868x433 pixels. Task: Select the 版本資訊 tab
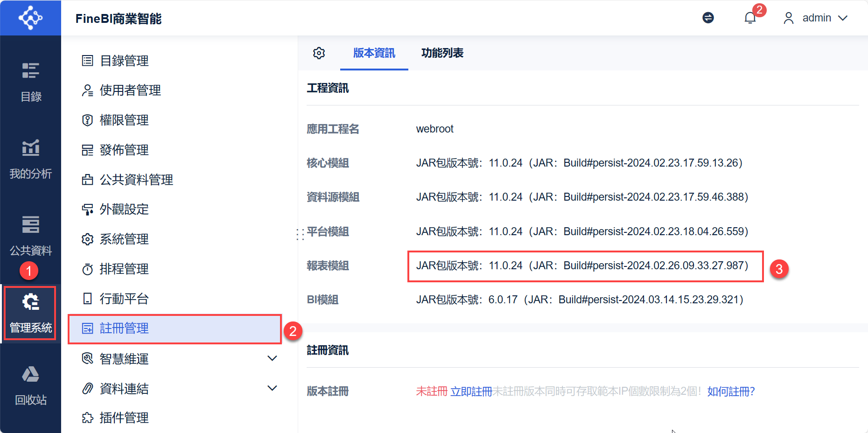coord(374,53)
